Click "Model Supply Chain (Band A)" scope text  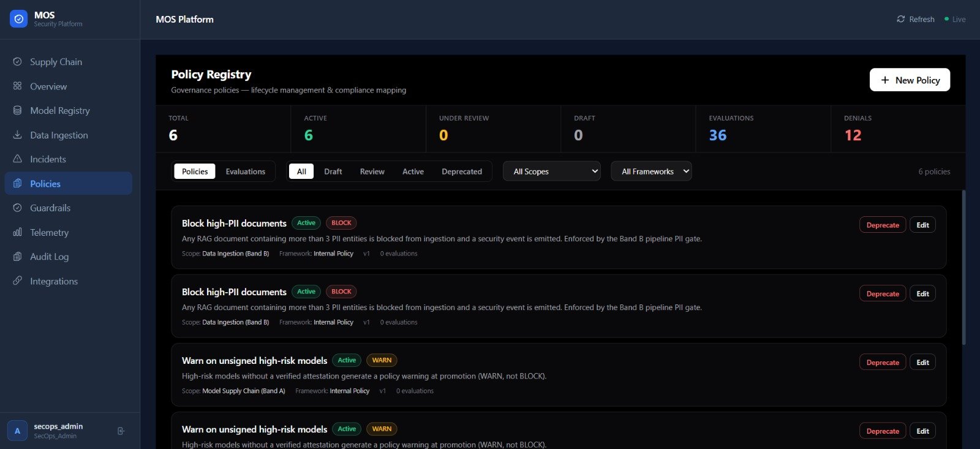point(244,391)
